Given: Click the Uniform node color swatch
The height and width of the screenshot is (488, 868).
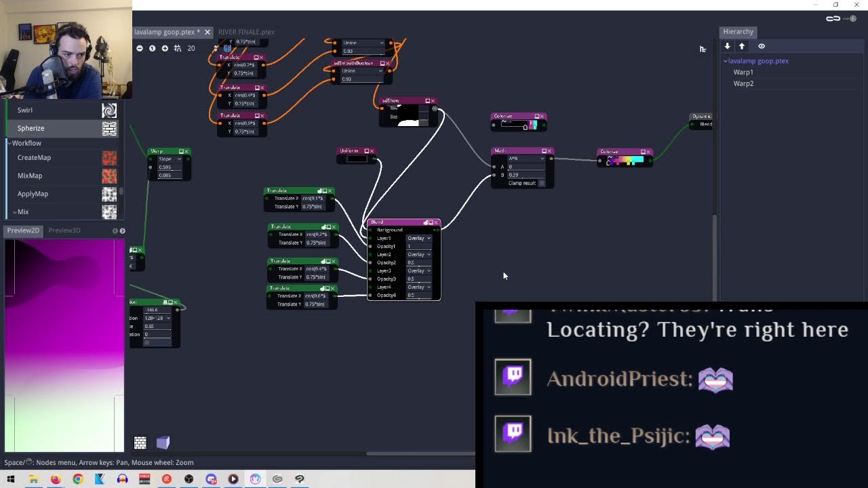Looking at the screenshot, I should click(x=357, y=159).
